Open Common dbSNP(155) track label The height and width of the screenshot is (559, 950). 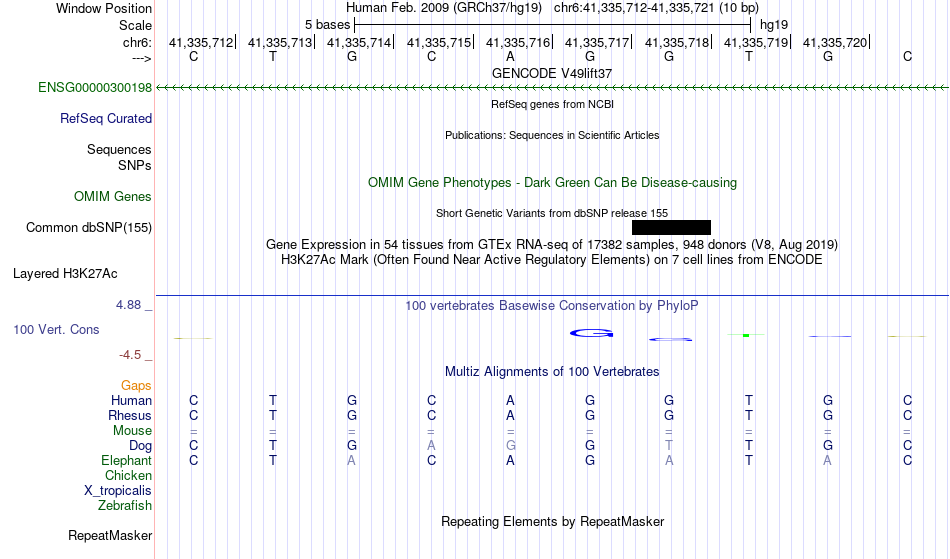click(x=88, y=228)
